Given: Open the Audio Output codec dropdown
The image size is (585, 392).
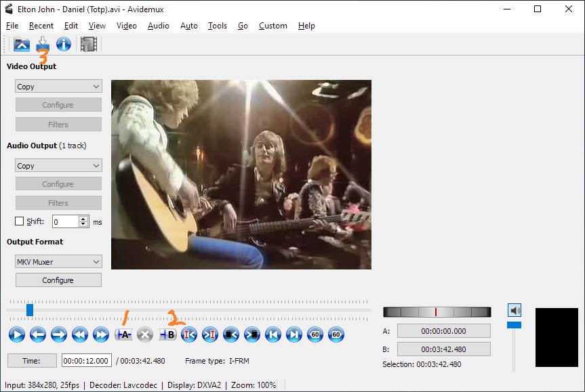Looking at the screenshot, I should tap(58, 165).
